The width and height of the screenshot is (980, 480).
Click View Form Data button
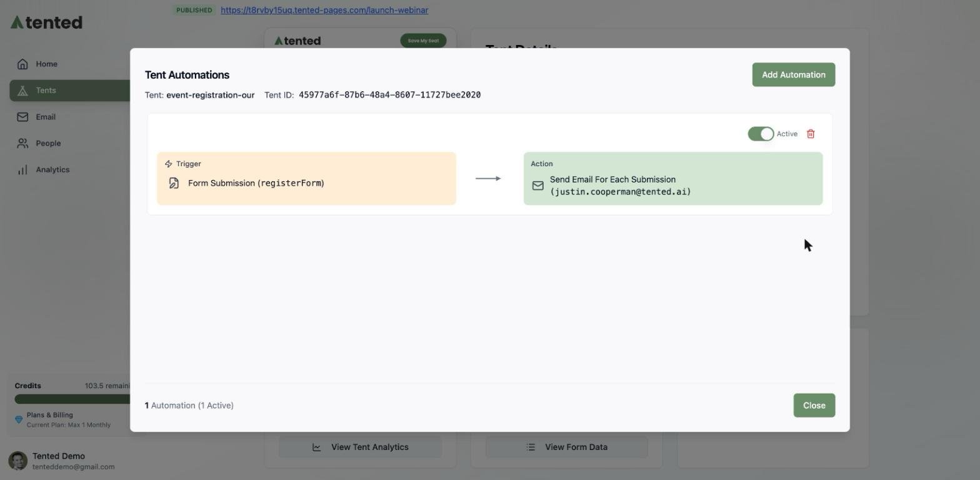(566, 447)
